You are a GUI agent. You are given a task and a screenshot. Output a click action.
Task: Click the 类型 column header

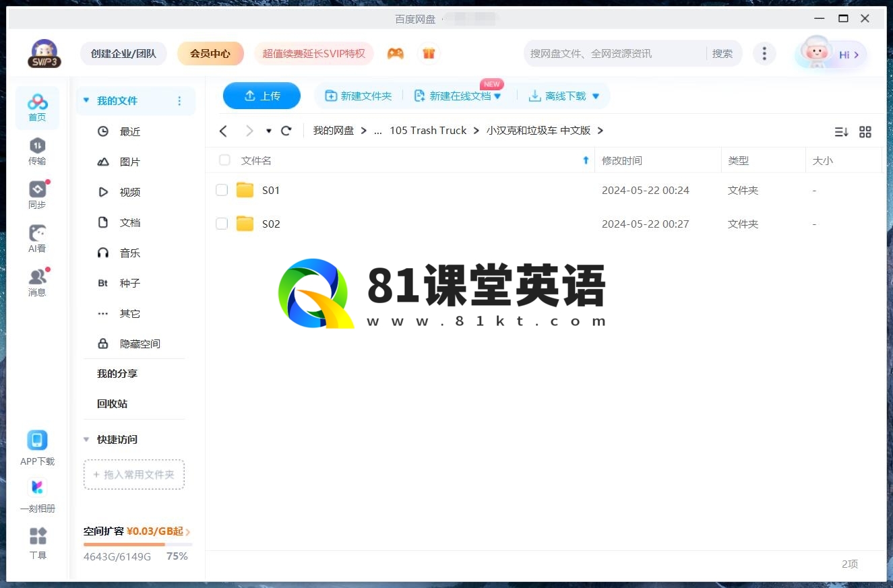[x=738, y=160]
